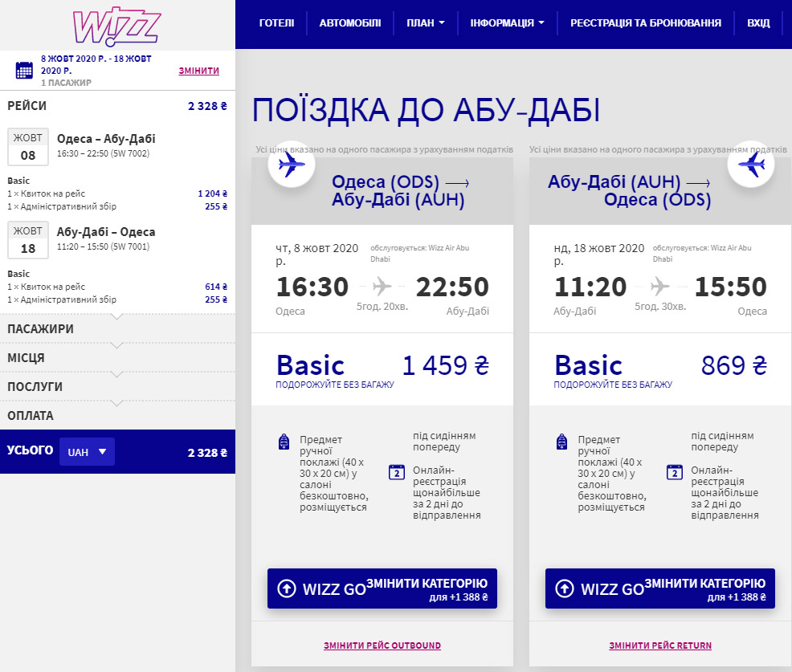
Task: Click the circular airplane icon on Odesa outbound card
Action: 291,163
